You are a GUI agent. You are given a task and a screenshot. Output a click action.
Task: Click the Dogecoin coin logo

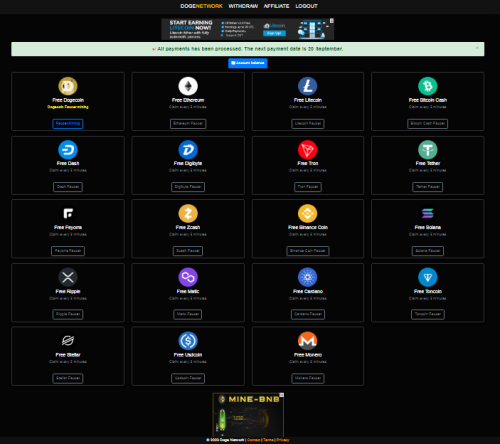coord(68,86)
